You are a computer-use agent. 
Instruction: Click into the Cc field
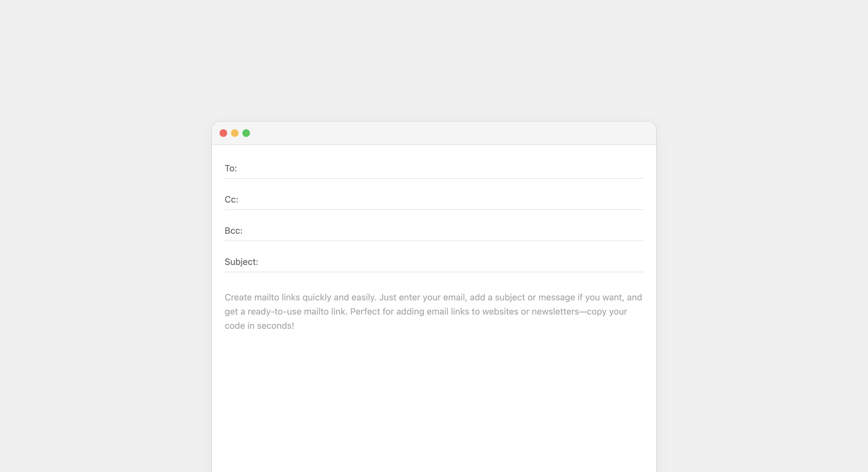tap(438, 200)
